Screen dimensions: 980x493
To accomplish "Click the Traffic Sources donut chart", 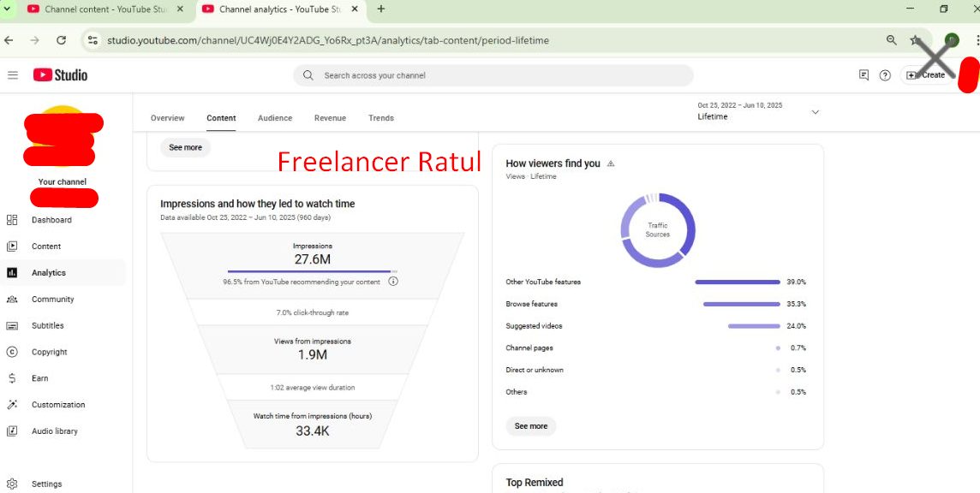I will pyautogui.click(x=658, y=230).
